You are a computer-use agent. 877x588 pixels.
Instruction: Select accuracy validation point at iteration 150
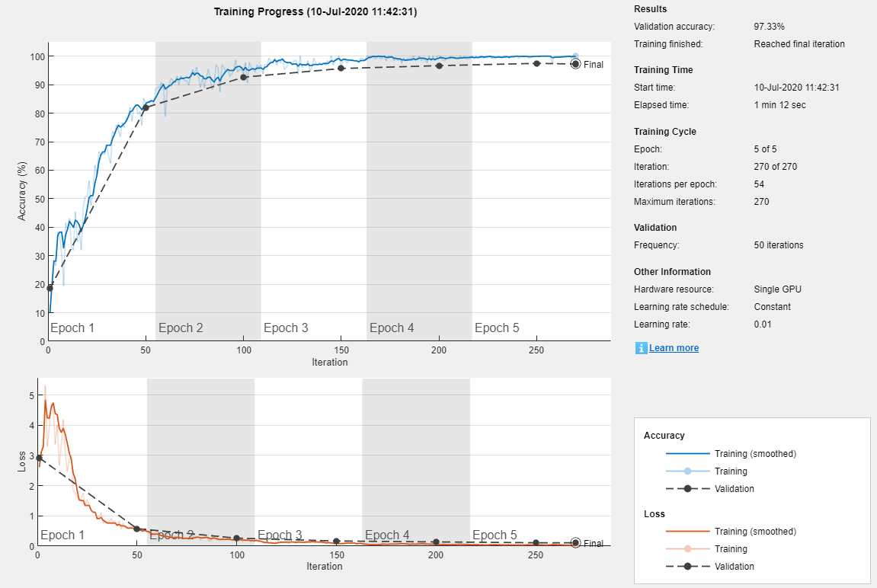tap(341, 69)
